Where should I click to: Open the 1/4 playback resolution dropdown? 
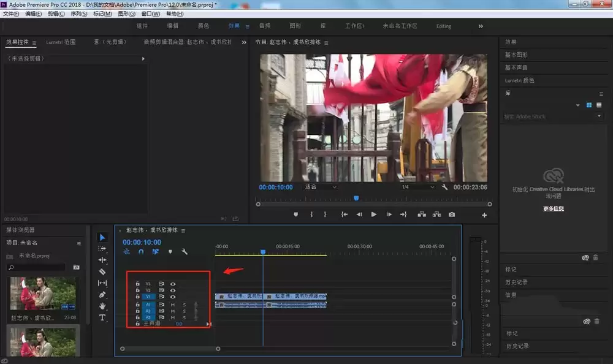(417, 187)
